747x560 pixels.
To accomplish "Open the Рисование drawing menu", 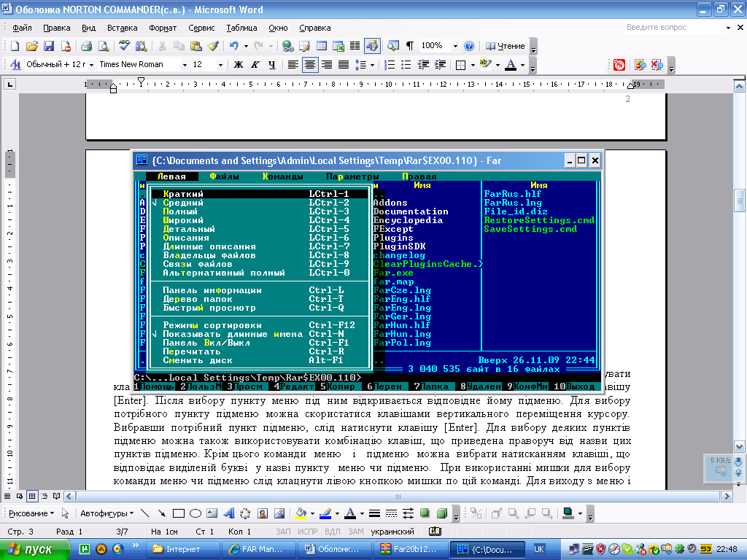I will pos(31,513).
